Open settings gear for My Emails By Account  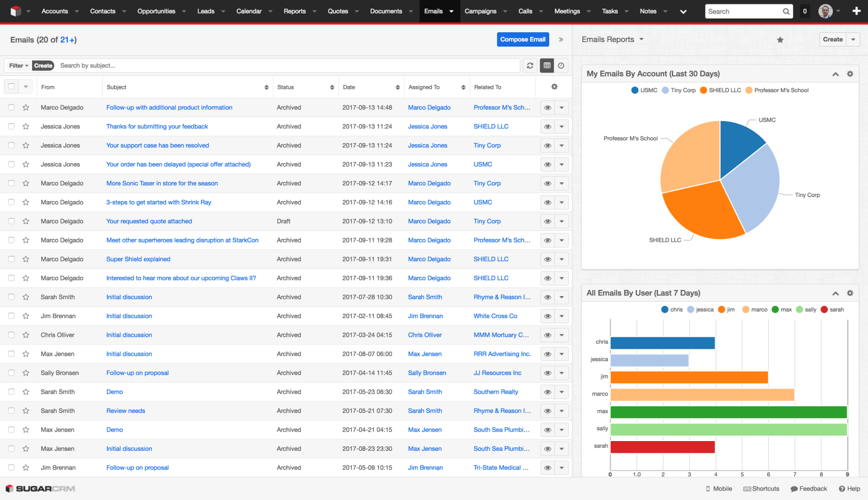coord(850,74)
